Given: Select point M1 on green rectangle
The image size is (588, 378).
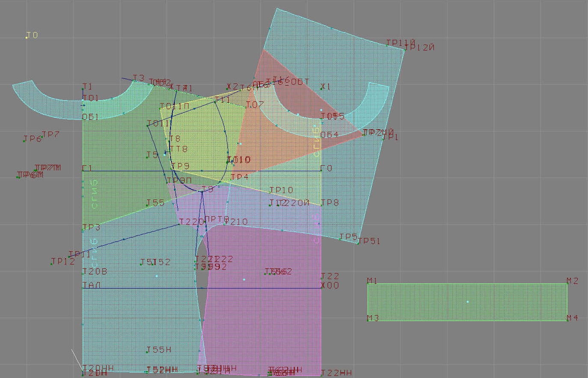Looking at the screenshot, I should [x=368, y=284].
